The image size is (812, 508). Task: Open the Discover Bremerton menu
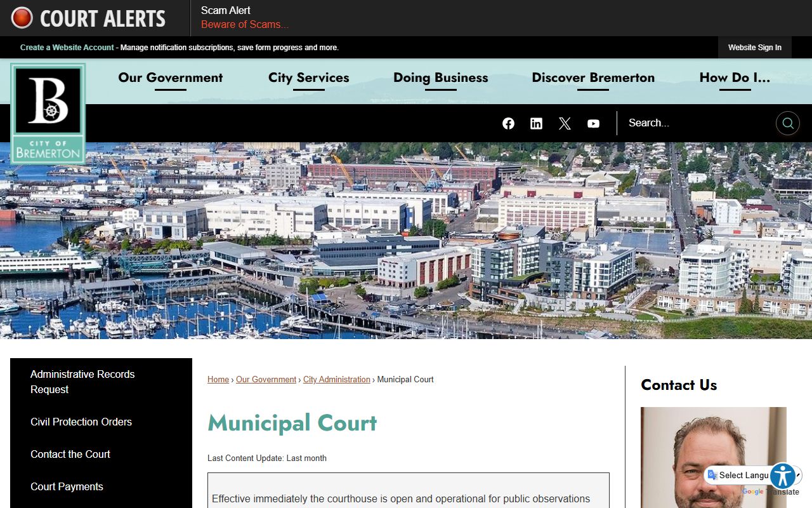(593, 77)
